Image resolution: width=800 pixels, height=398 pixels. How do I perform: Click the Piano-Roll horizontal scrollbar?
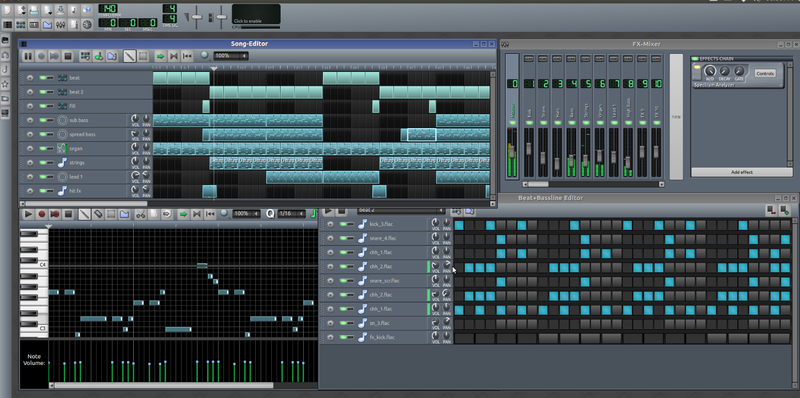[x=164, y=385]
